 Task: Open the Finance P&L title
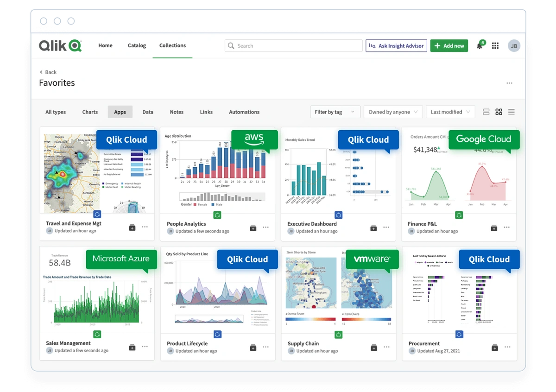pyautogui.click(x=423, y=224)
